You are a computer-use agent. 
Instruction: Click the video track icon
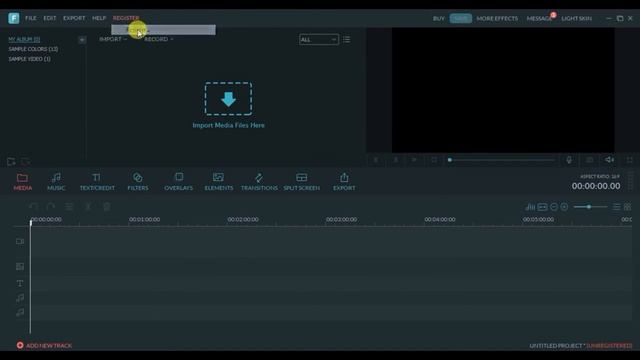(x=20, y=241)
